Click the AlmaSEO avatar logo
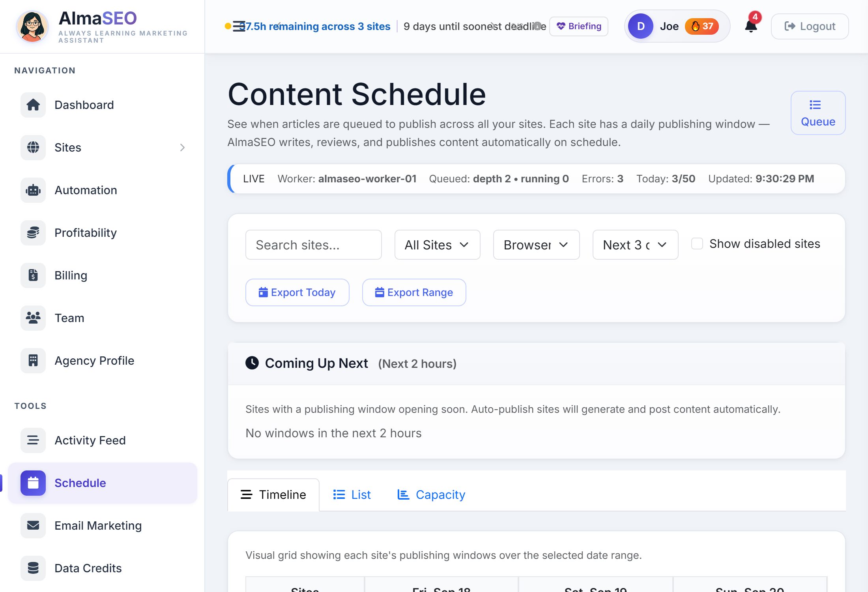The image size is (868, 592). 32,26
